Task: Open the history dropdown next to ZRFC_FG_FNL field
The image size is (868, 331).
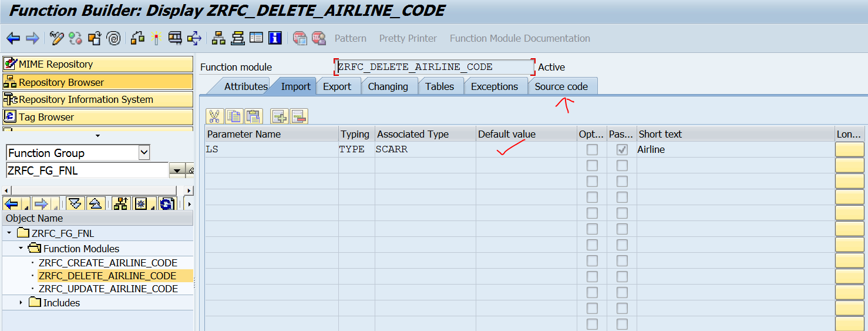Action: (x=177, y=171)
